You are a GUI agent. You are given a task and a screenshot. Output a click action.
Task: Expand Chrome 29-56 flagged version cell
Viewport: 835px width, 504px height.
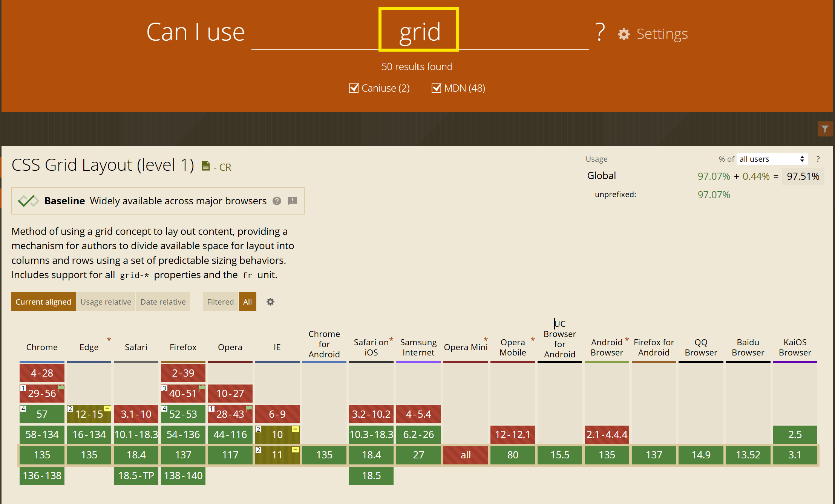[x=42, y=394]
